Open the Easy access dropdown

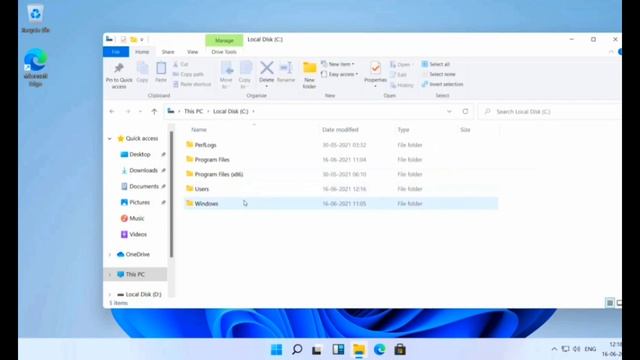tap(340, 74)
